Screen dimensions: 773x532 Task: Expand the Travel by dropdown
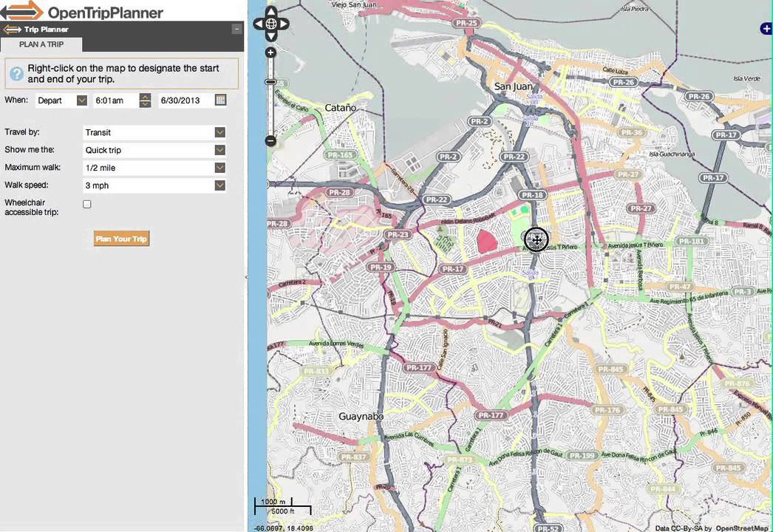[x=220, y=132]
